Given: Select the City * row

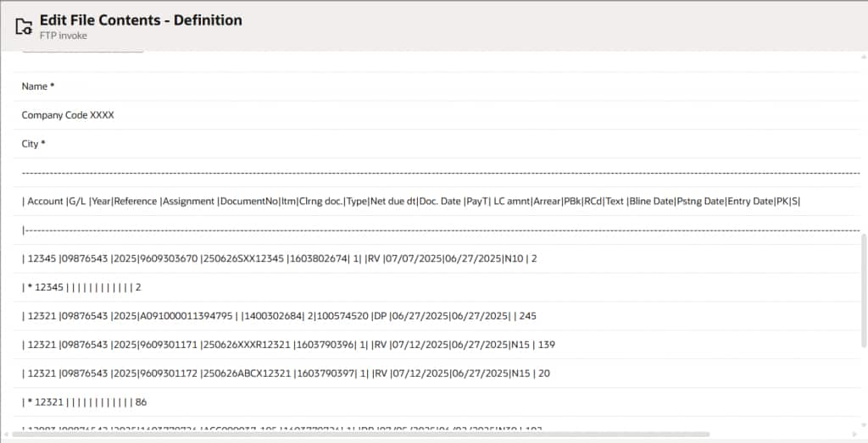Looking at the screenshot, I should pos(34,144).
